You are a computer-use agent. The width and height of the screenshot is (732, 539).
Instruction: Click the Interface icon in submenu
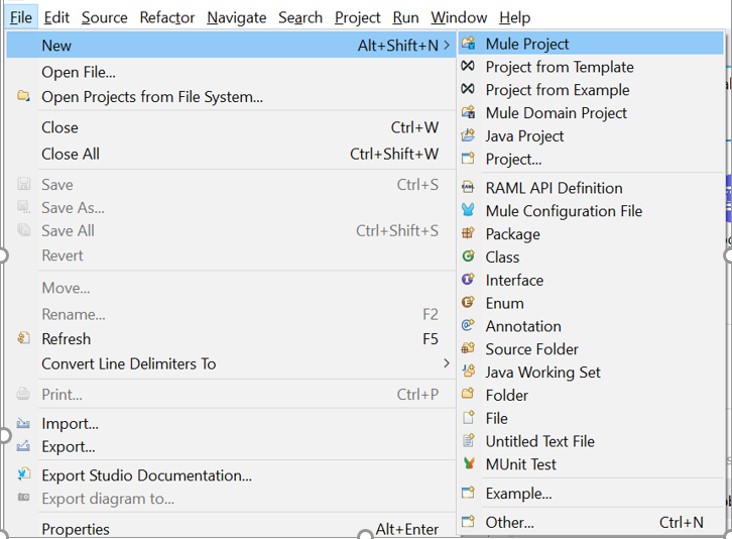click(467, 280)
